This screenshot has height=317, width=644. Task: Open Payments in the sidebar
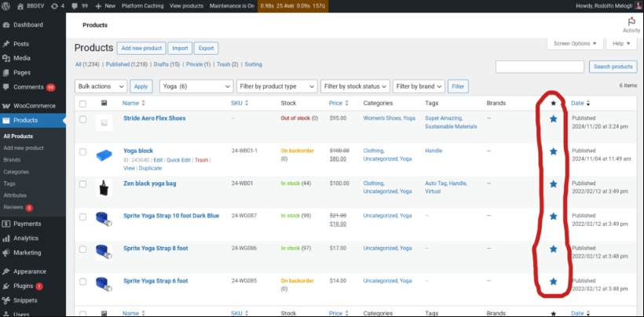[x=27, y=224]
